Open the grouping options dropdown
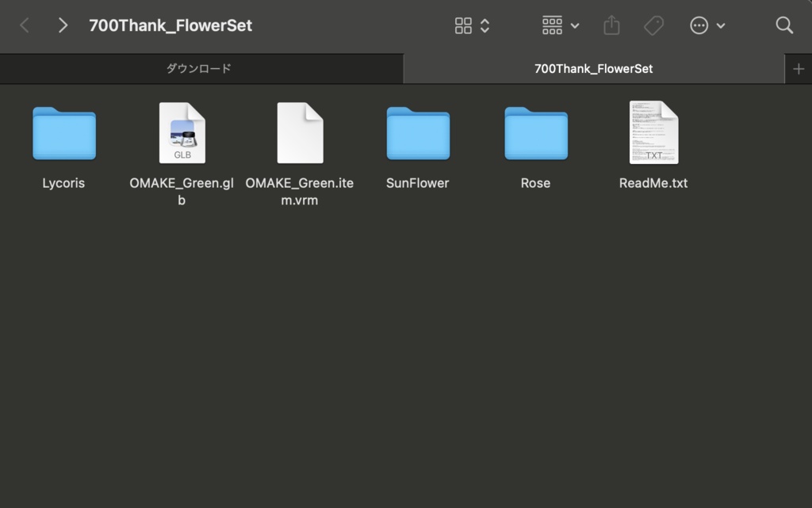This screenshot has width=812, height=508. point(561,25)
